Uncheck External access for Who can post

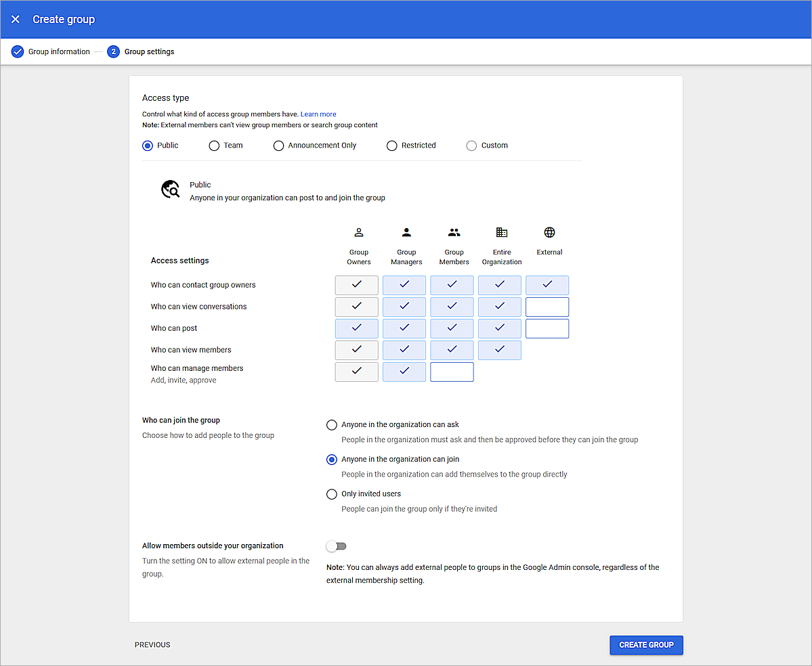pos(547,328)
